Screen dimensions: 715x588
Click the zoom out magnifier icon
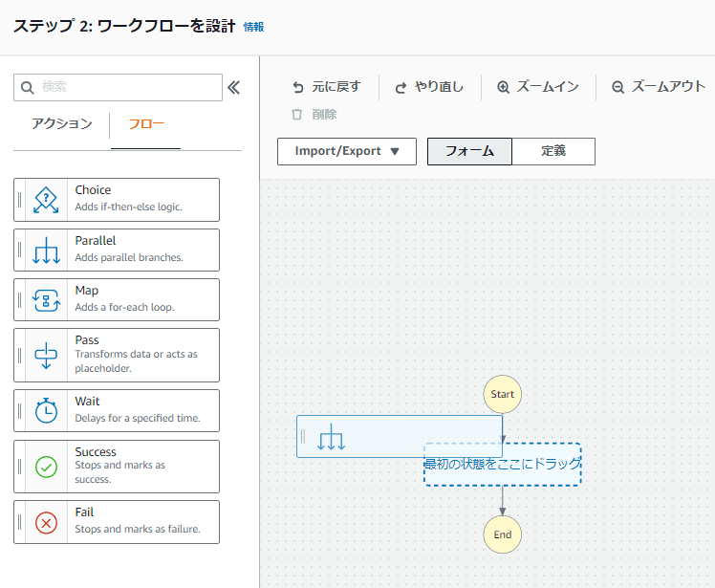pyautogui.click(x=617, y=87)
